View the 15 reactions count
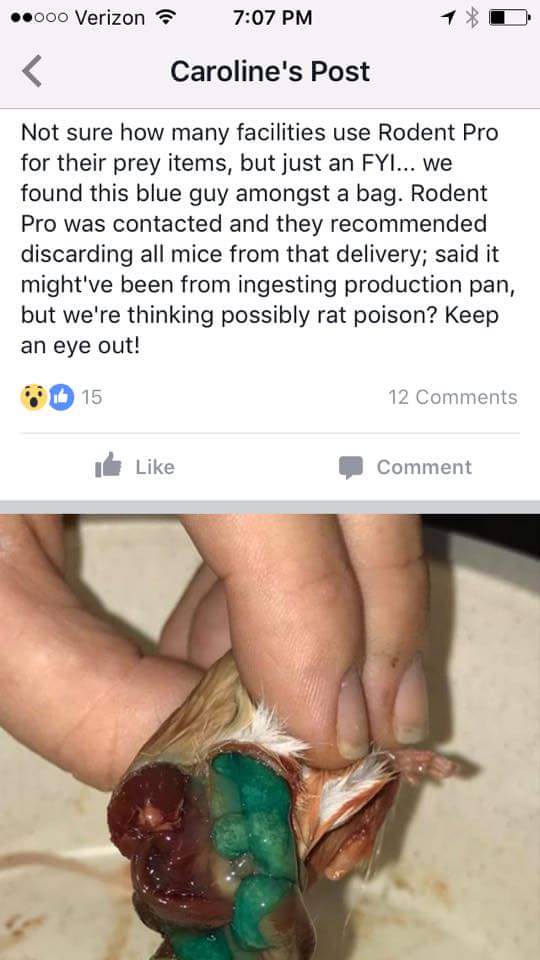The height and width of the screenshot is (960, 540). (92, 397)
